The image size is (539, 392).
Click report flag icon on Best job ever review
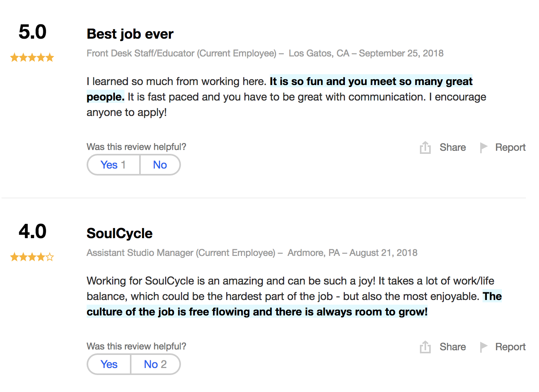click(x=483, y=147)
